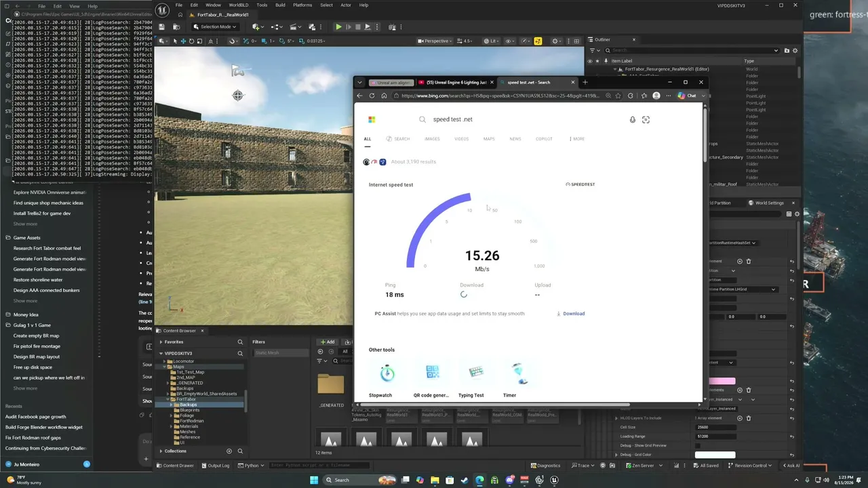Viewport: 868px width, 488px height.
Task: Open the Output Log
Action: point(215,466)
